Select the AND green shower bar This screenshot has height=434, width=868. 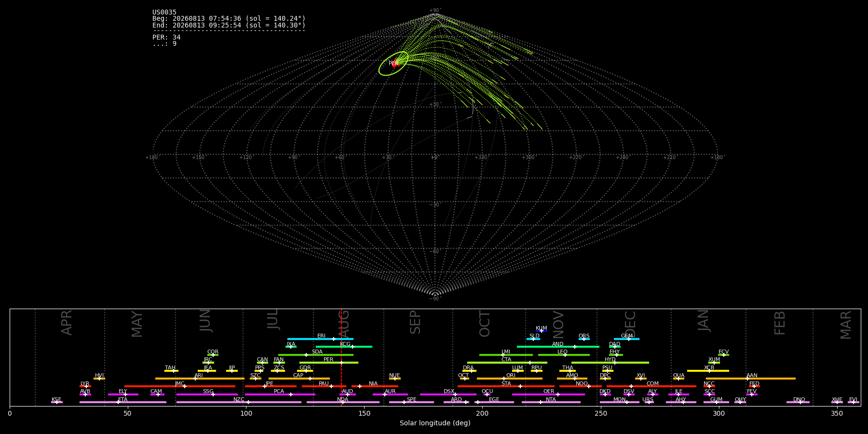558,347
